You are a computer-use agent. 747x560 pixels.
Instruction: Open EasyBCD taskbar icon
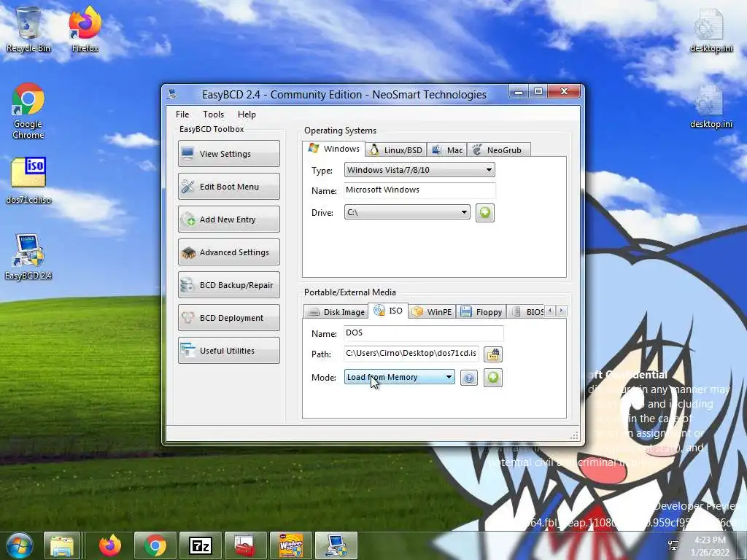coord(336,545)
